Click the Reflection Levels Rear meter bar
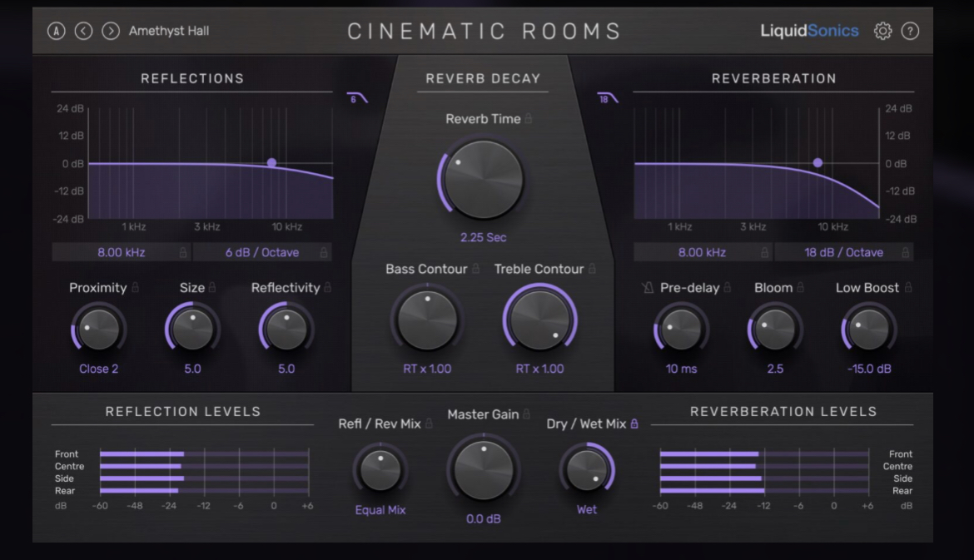 tap(204, 490)
